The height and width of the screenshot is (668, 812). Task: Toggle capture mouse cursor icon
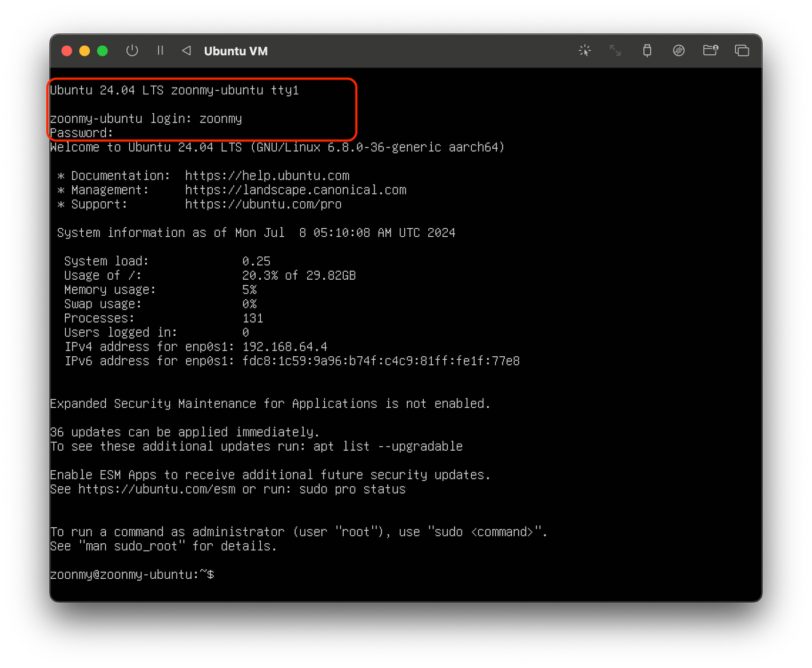[x=584, y=51]
